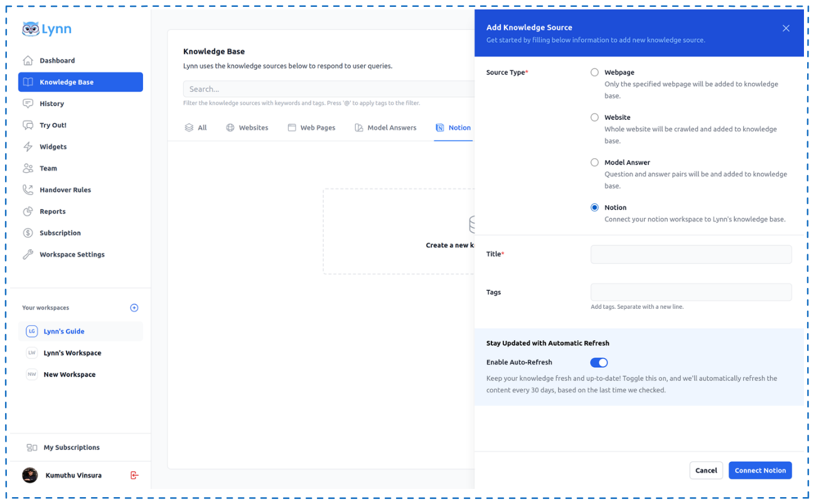
Task: Click the Workspace Settings wrench icon
Action: pos(28,255)
